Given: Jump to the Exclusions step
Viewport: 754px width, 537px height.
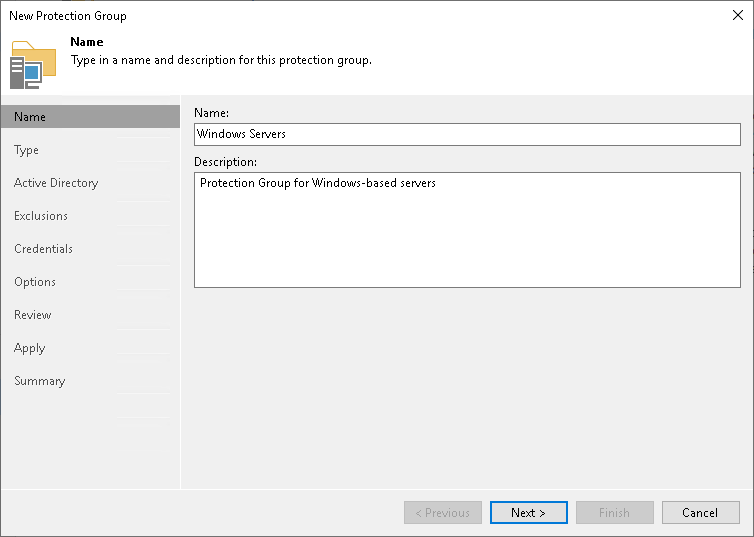Looking at the screenshot, I should [x=41, y=216].
